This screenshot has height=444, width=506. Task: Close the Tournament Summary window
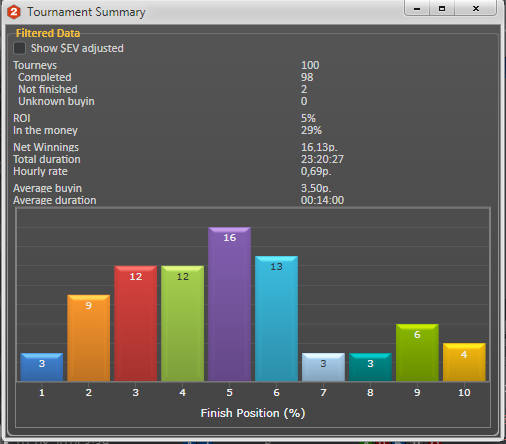pyautogui.click(x=476, y=8)
